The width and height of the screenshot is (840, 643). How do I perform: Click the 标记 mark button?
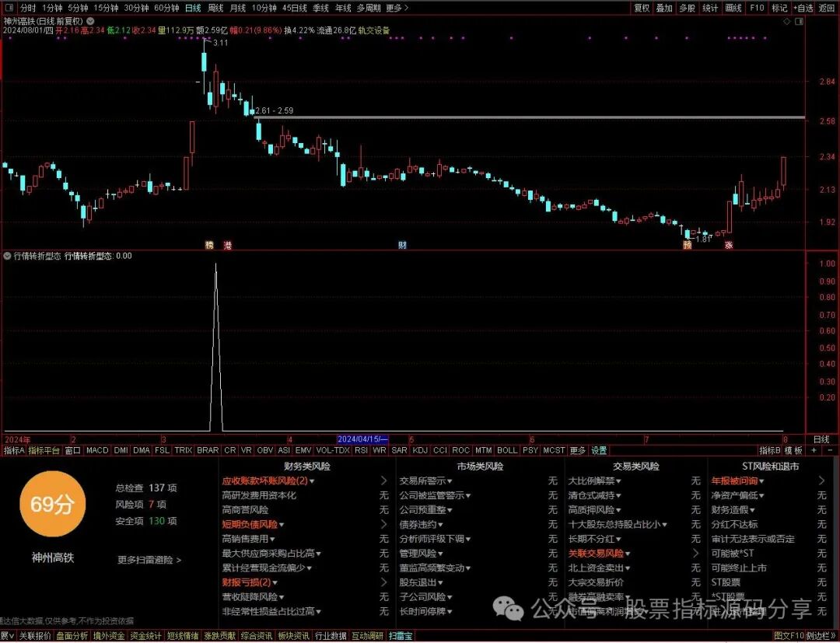[x=779, y=8]
